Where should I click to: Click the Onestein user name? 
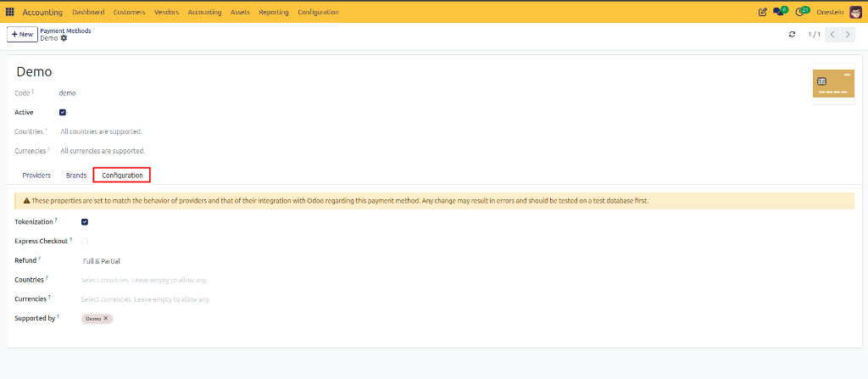(830, 12)
